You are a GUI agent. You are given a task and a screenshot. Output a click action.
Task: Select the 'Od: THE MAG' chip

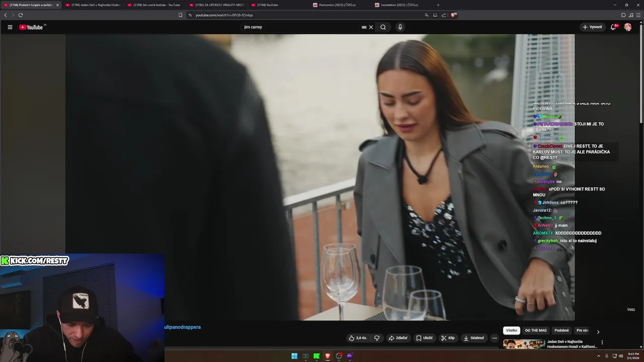pyautogui.click(x=536, y=330)
